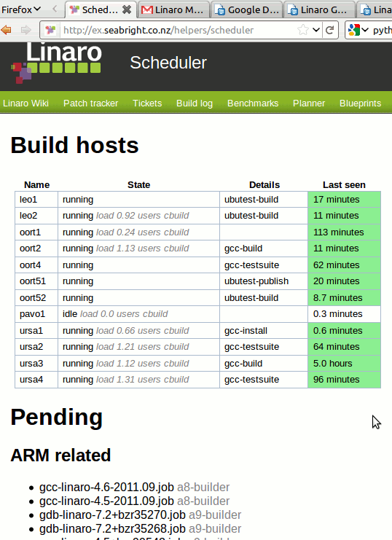
Task: Switch to the Google Docs tab
Action: (246, 9)
